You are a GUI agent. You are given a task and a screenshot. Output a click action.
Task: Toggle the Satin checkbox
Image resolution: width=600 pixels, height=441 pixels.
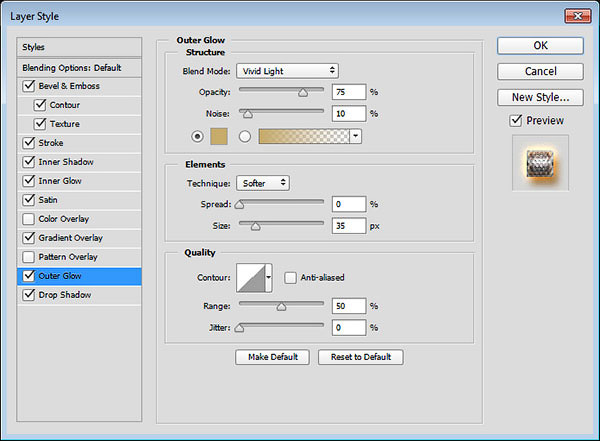[x=29, y=200]
